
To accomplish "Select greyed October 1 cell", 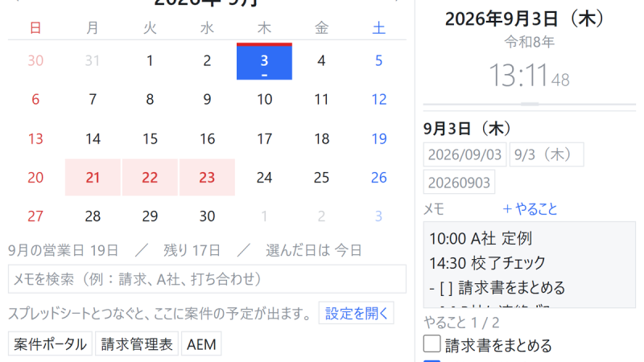I will 264,216.
